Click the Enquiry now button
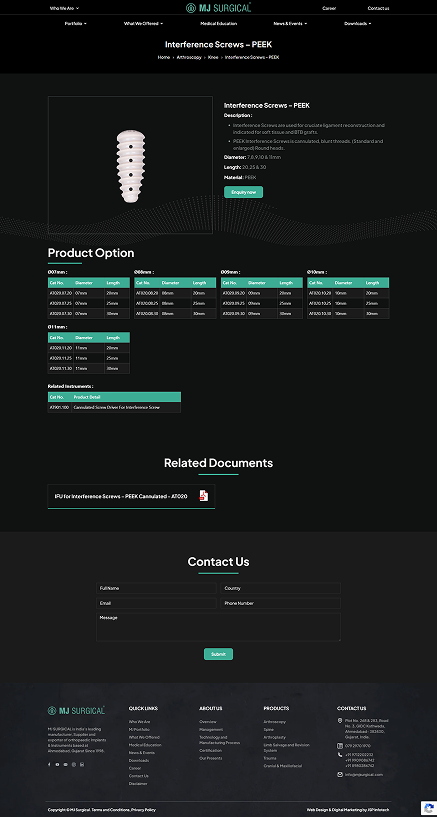The width and height of the screenshot is (437, 817). pyautogui.click(x=243, y=192)
